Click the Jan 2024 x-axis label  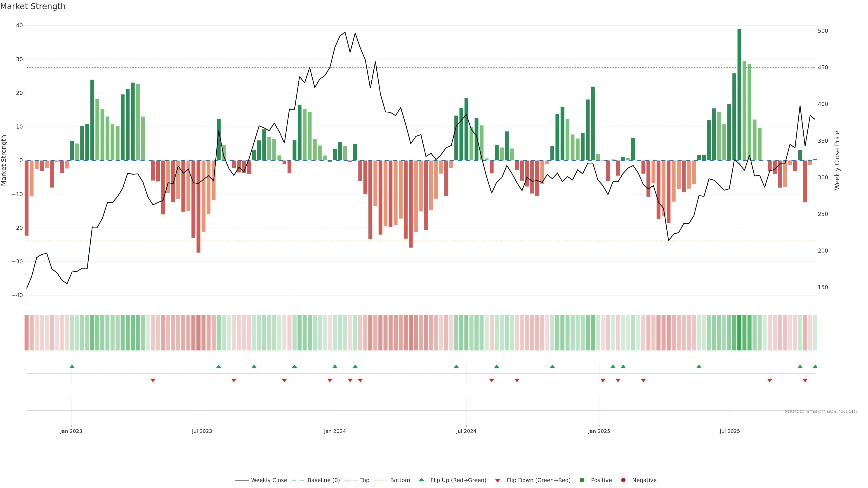pyautogui.click(x=335, y=431)
